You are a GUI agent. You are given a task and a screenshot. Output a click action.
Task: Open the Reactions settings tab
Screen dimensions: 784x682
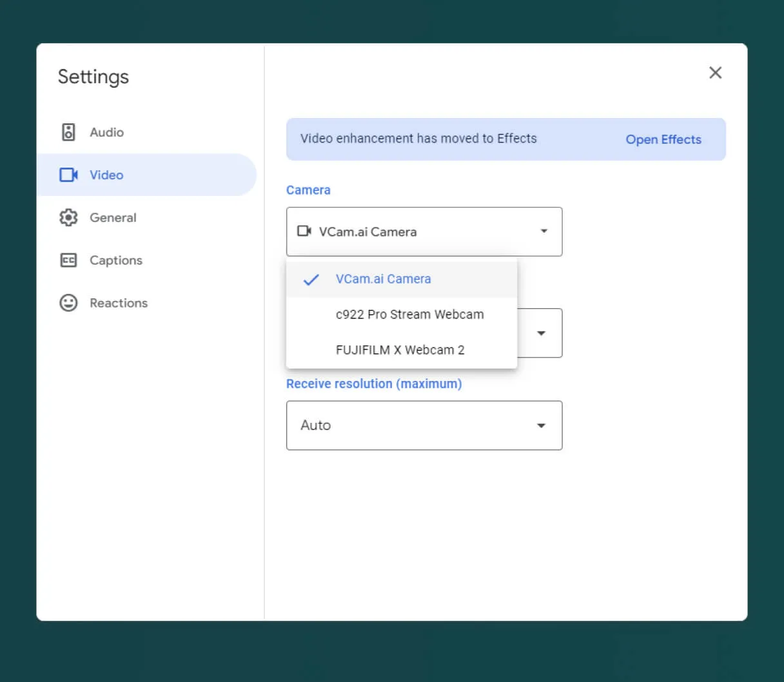(x=119, y=302)
